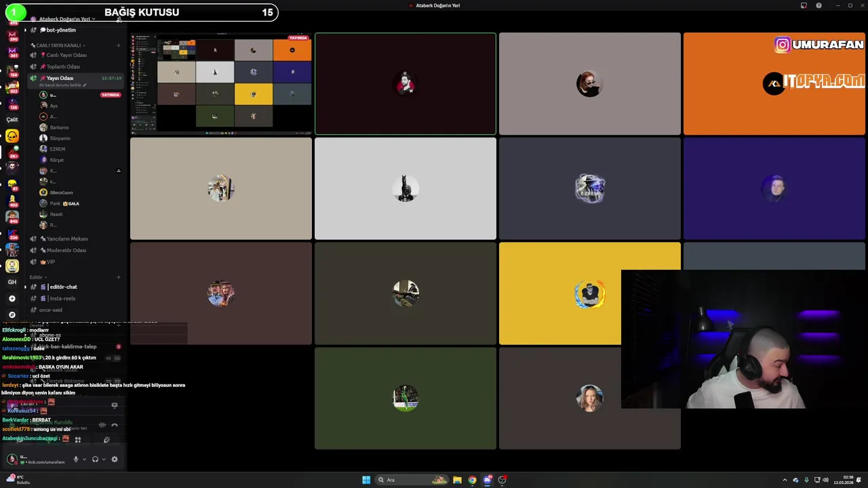Select user Pank GALA in voice channel
Viewport: 868px width, 488px height.
(64, 203)
